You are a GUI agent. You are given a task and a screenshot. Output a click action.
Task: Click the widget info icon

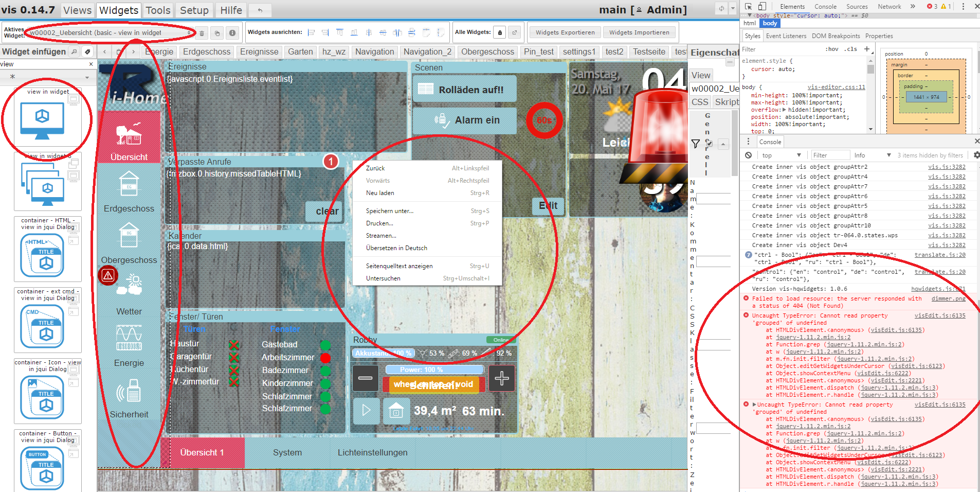pos(232,33)
